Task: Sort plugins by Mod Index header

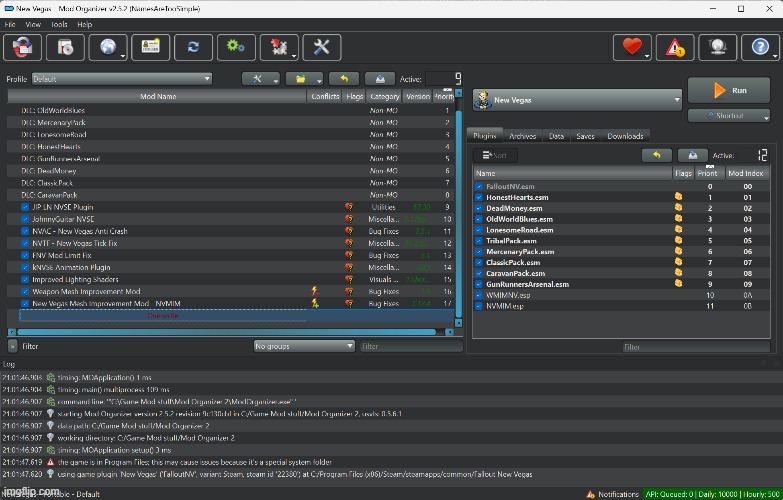Action: 746,173
